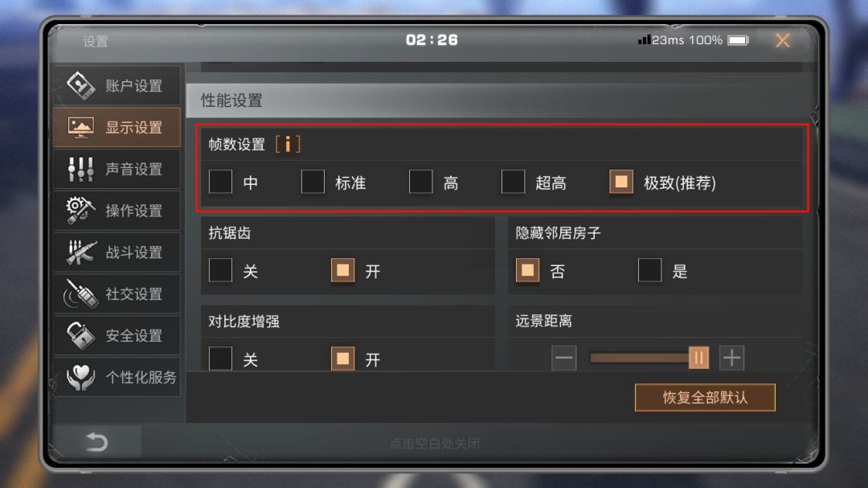
Task: Click the 声音设置 sliders icon
Action: [x=81, y=169]
